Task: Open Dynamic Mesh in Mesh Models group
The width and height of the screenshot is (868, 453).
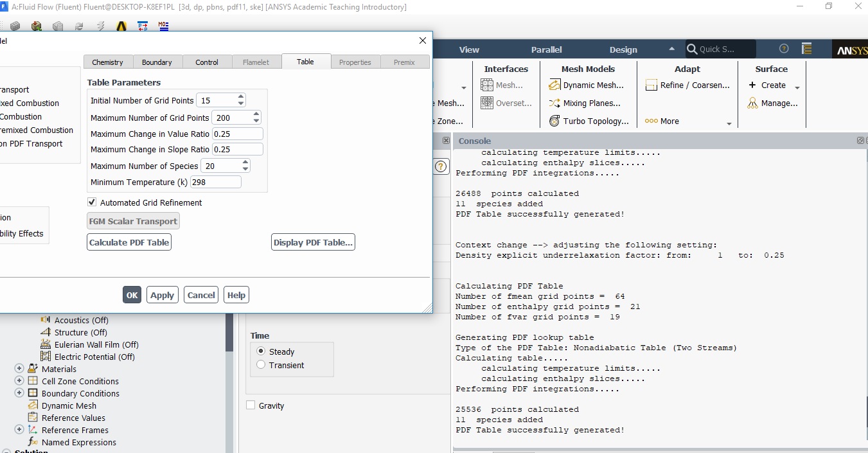Action: 586,85
